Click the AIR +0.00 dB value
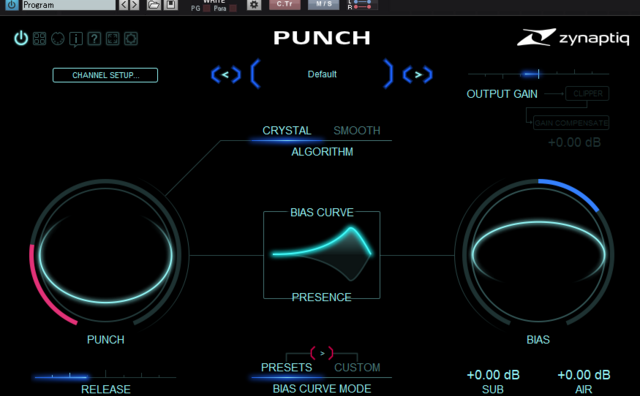The height and width of the screenshot is (396, 640). tap(584, 375)
